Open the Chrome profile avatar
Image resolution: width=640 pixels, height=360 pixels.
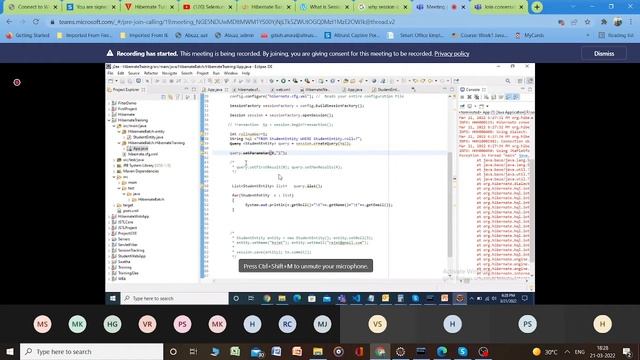point(618,22)
